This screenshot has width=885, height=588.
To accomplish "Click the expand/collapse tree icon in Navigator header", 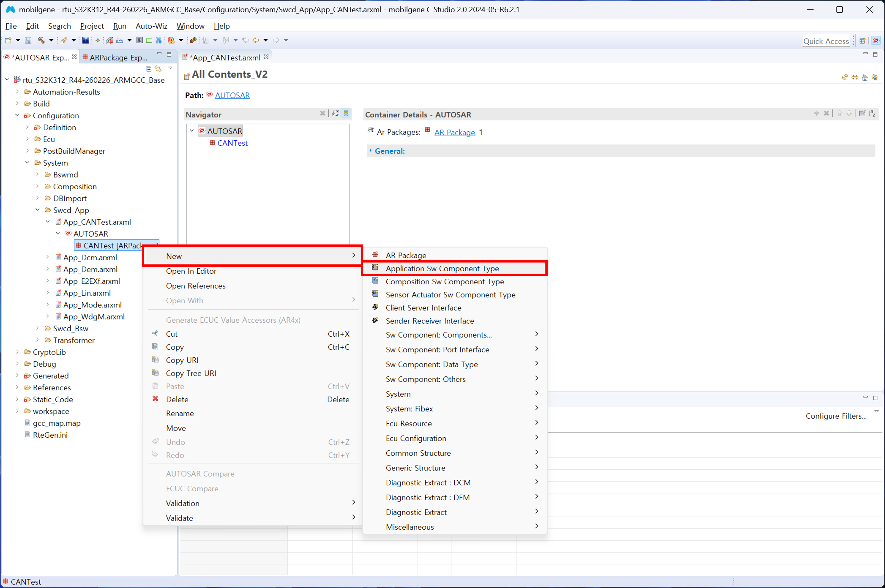I will 336,113.
